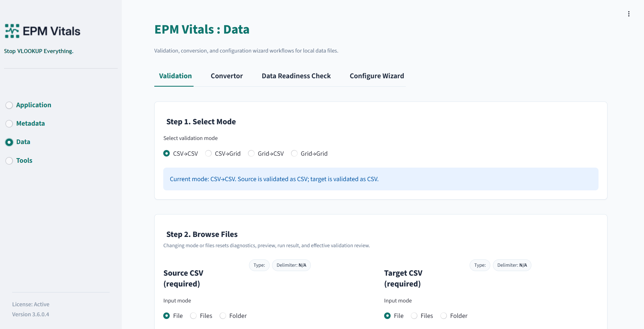Click the Target CSV Type chip
The height and width of the screenshot is (329, 644).
click(480, 265)
